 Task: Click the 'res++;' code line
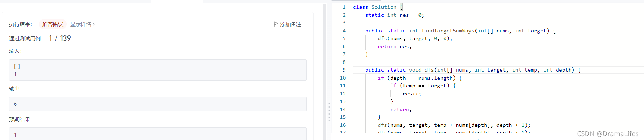click(412, 94)
